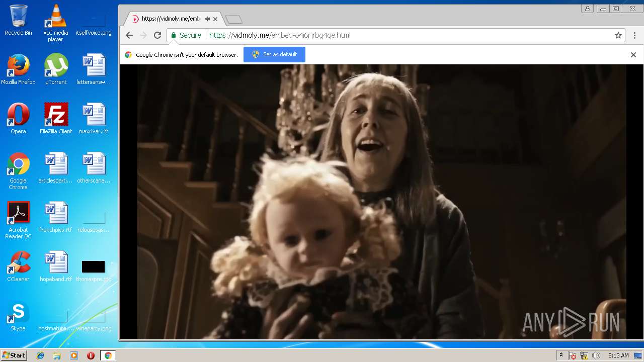Select FileZilla Client desktop shortcut
Viewport: 644px width, 362px height.
point(55,118)
